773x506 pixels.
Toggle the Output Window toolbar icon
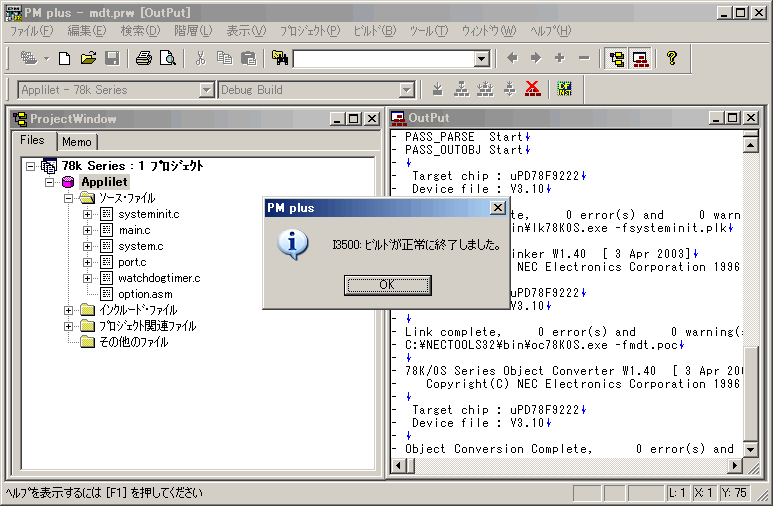[x=640, y=59]
